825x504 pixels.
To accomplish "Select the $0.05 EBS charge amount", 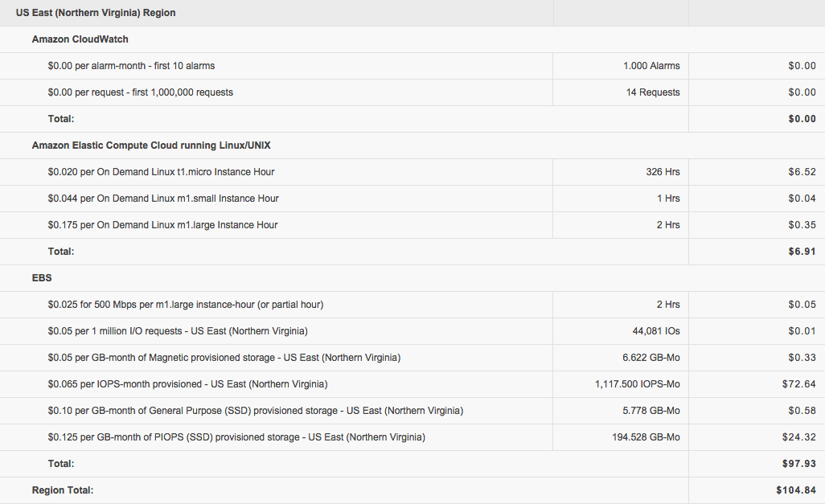I will click(x=802, y=304).
